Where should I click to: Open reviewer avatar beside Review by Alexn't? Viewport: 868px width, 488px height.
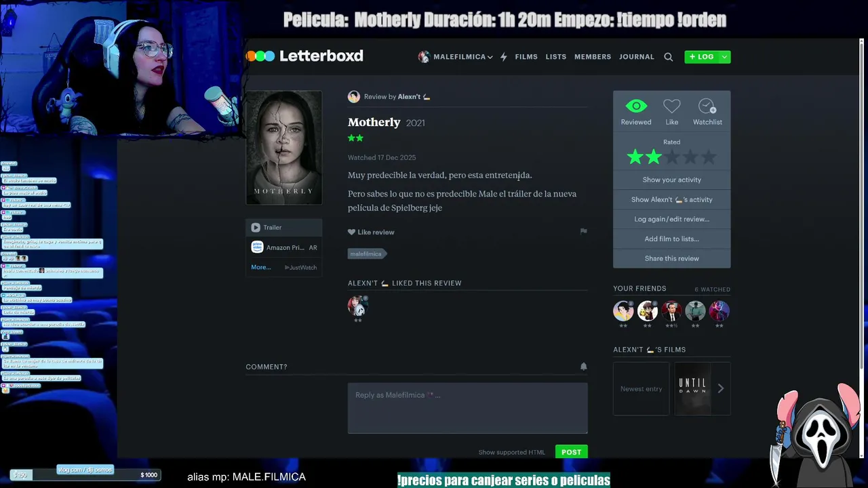354,97
